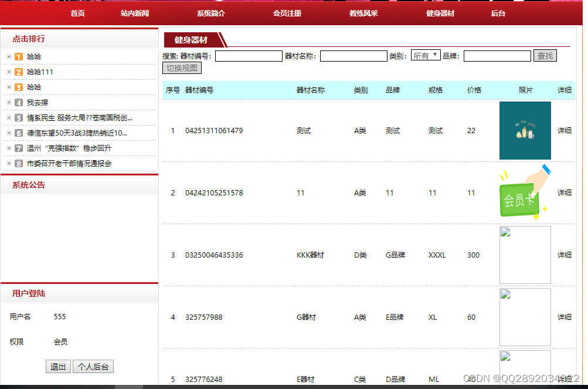Click the 器材名称 input field
The width and height of the screenshot is (588, 389).
[x=354, y=55]
